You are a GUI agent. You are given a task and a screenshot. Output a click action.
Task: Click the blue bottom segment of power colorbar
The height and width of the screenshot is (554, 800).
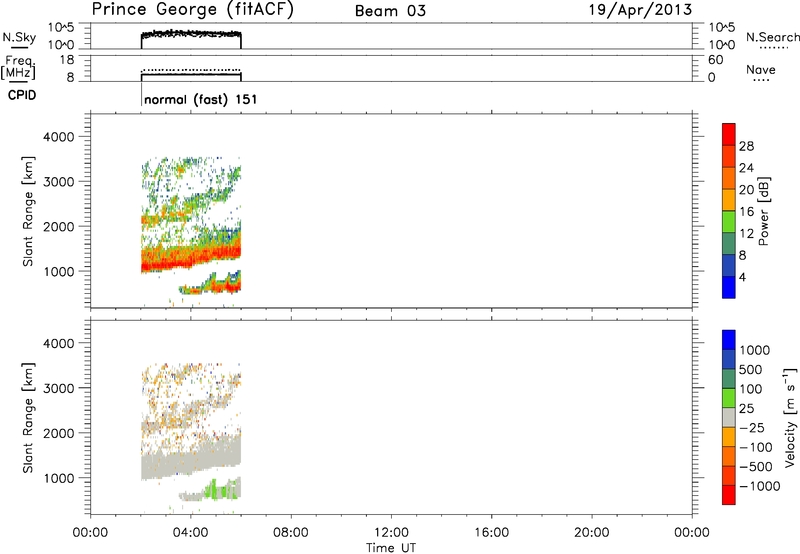pyautogui.click(x=729, y=287)
